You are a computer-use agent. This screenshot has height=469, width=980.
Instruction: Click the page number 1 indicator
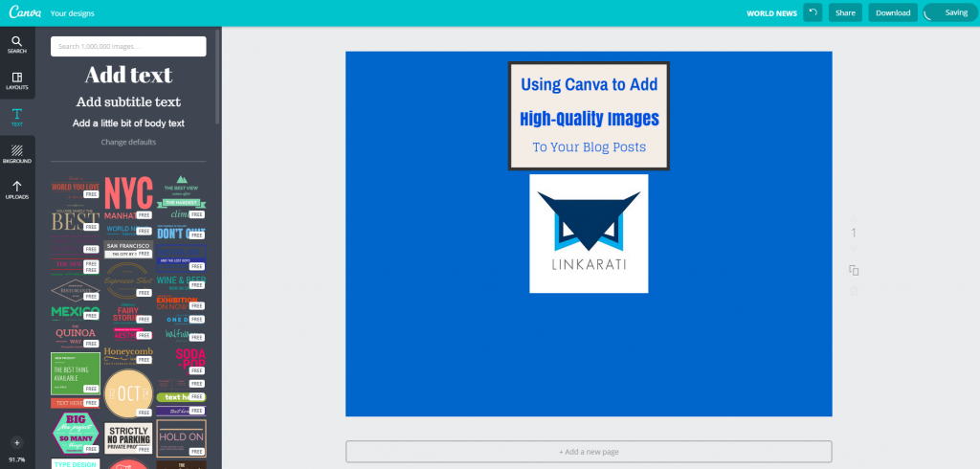854,234
